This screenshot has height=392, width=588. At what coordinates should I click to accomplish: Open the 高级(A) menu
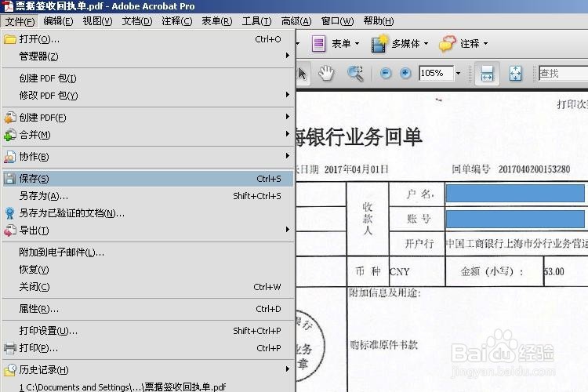(x=296, y=21)
